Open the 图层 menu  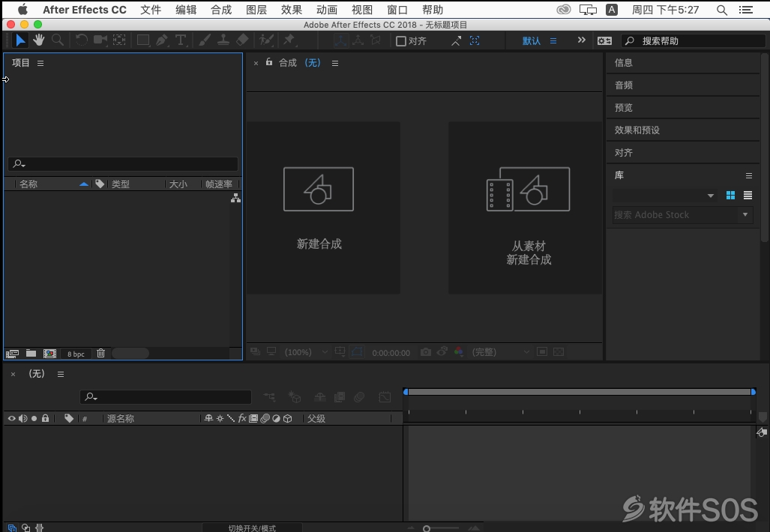point(256,10)
